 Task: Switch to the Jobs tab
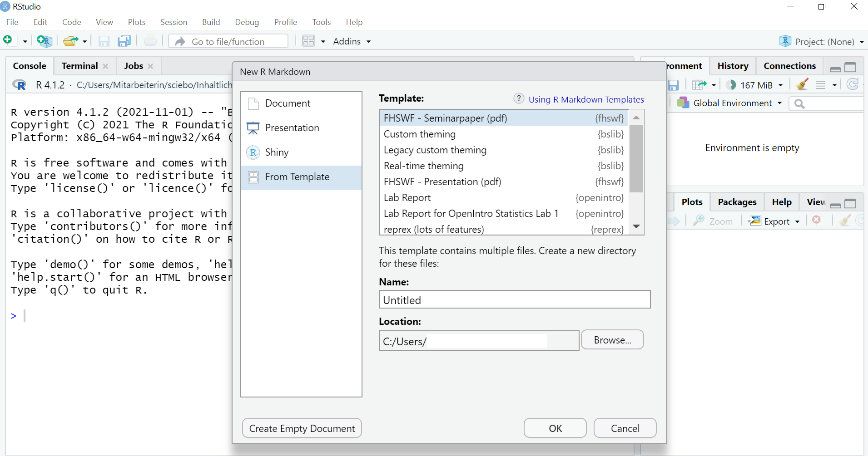pyautogui.click(x=134, y=66)
